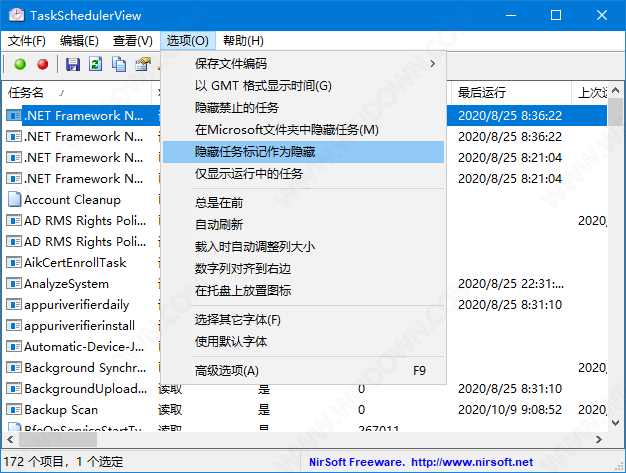Click the properties toolbar icon
The width and height of the screenshot is (626, 473).
(x=143, y=65)
